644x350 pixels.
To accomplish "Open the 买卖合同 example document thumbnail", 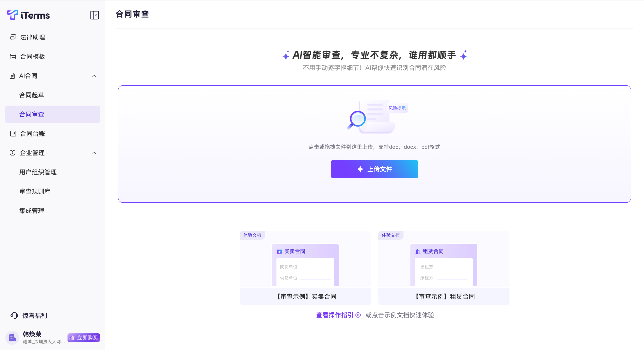I will 305,265.
